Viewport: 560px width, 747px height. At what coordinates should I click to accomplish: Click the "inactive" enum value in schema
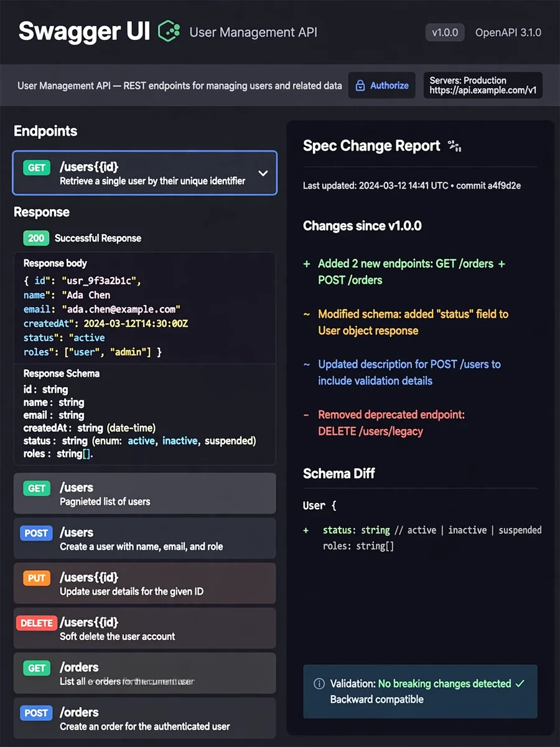click(179, 441)
